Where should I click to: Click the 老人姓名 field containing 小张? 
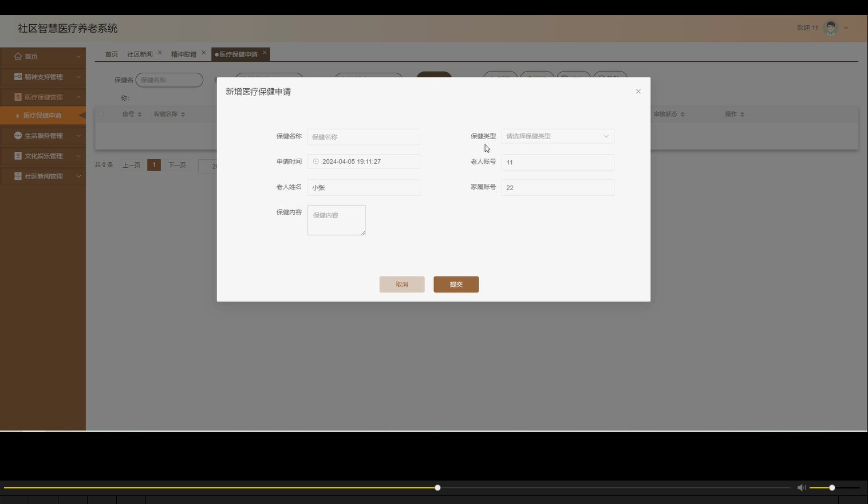364,187
